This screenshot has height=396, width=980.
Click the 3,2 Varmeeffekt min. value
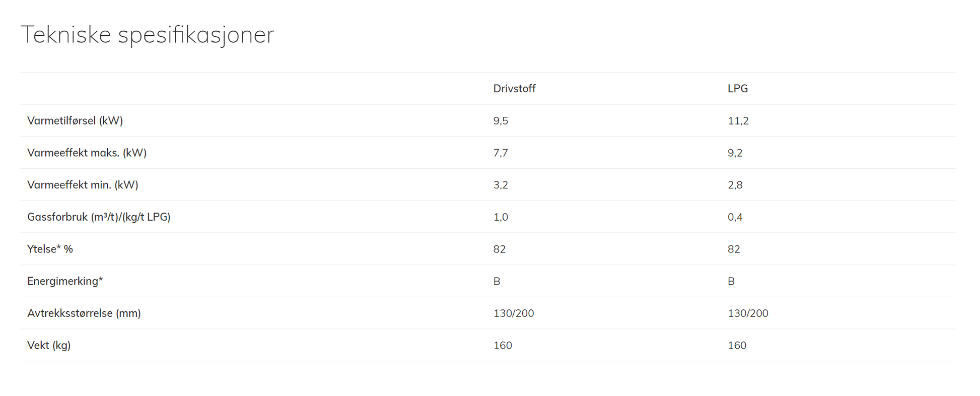501,185
